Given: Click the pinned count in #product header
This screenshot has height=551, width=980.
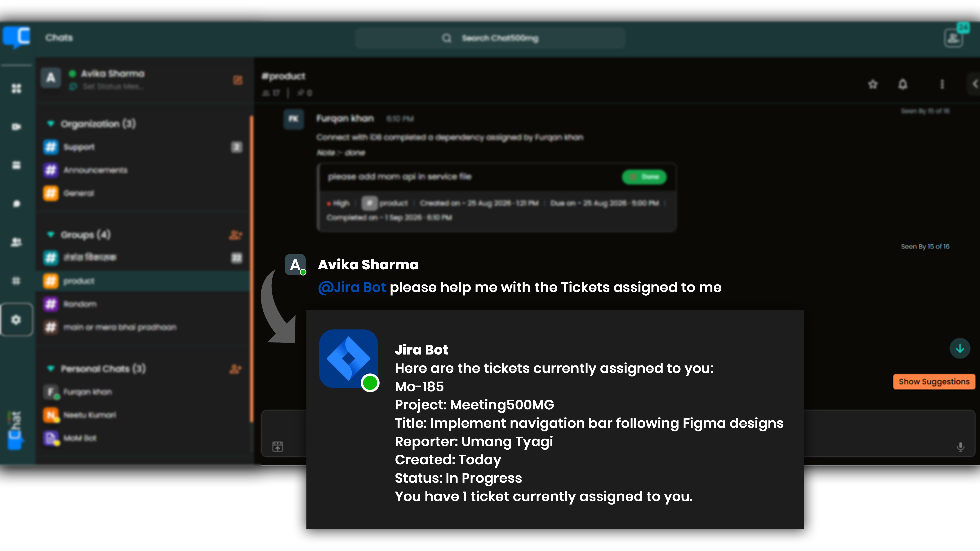Looking at the screenshot, I should [305, 93].
